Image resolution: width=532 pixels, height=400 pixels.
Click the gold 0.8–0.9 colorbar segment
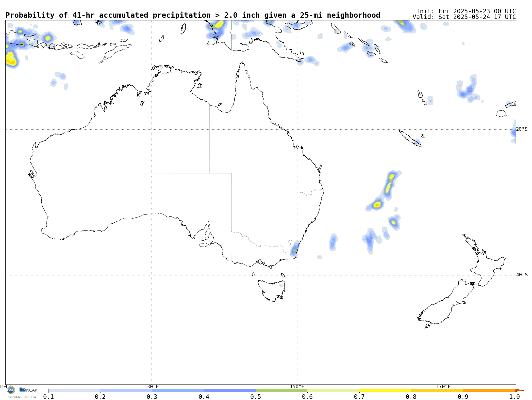coord(437,390)
